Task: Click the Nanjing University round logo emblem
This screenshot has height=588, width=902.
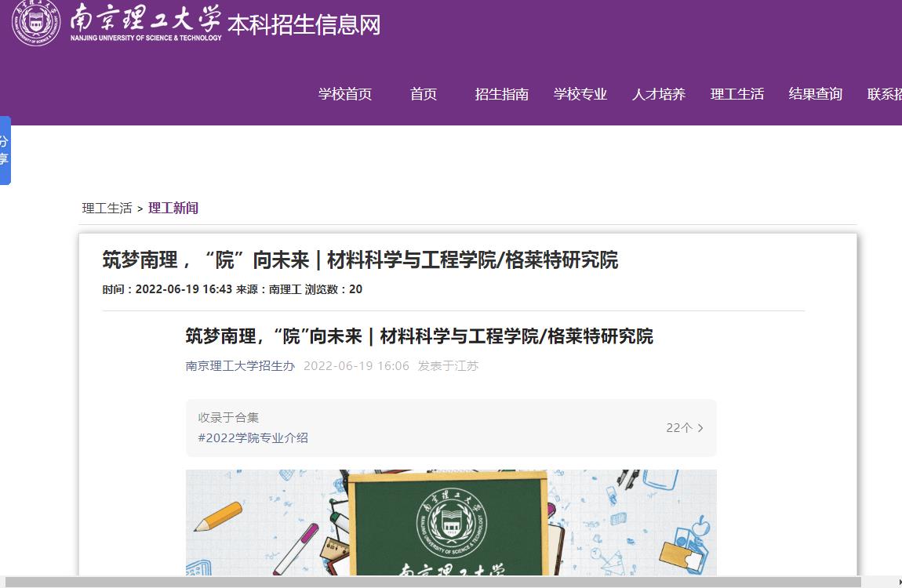Action: coord(35,22)
